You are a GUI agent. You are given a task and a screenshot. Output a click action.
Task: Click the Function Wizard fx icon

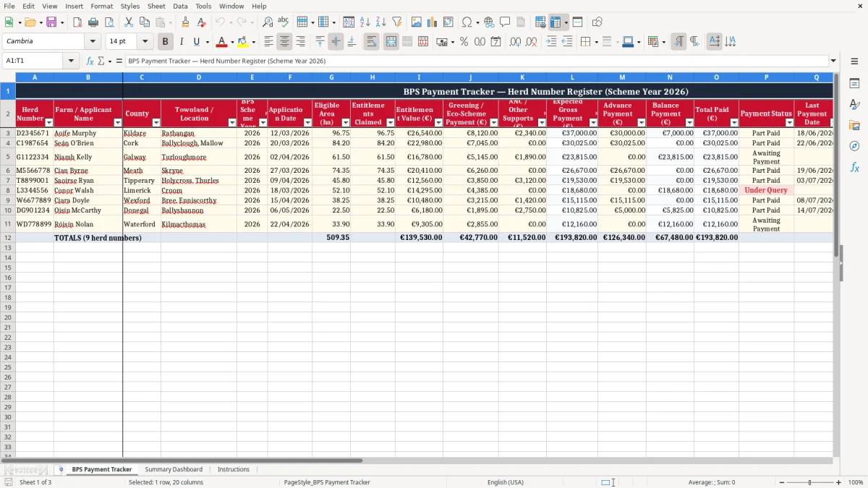[90, 61]
